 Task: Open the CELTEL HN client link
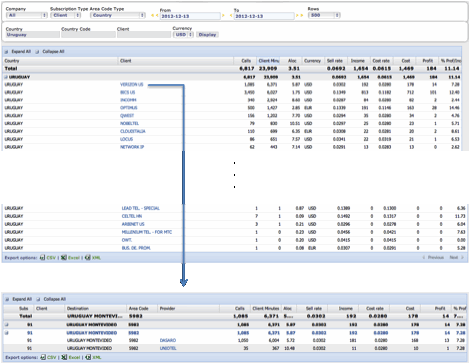coord(132,216)
